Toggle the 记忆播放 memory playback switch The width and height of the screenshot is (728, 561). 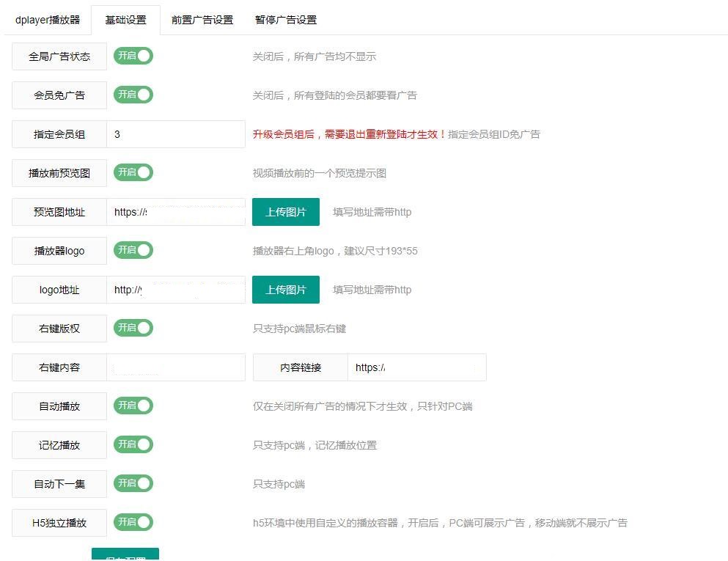pos(133,444)
